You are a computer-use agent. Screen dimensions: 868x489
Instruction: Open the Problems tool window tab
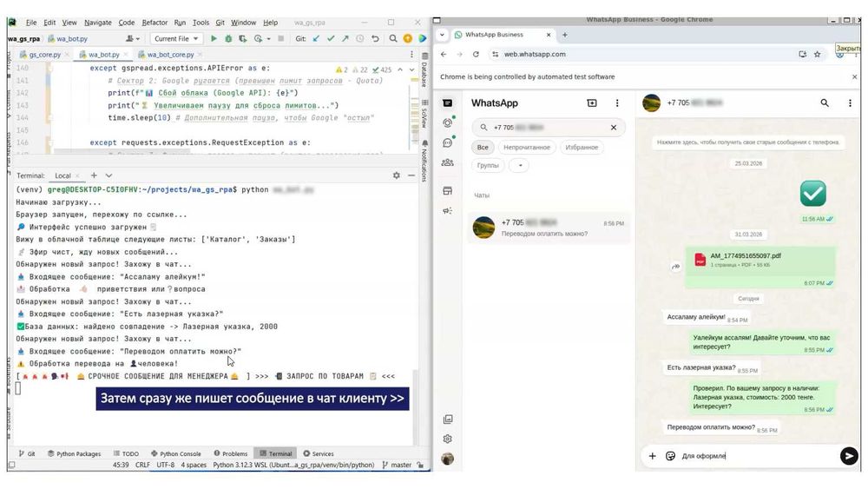click(230, 453)
